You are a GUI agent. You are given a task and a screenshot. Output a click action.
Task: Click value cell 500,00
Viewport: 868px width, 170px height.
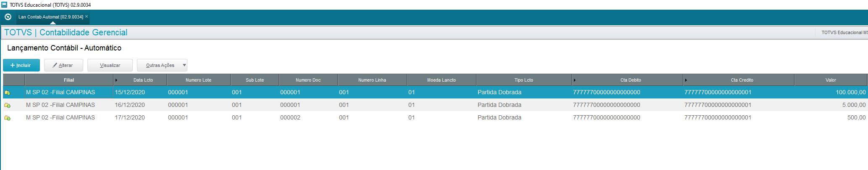tap(856, 117)
